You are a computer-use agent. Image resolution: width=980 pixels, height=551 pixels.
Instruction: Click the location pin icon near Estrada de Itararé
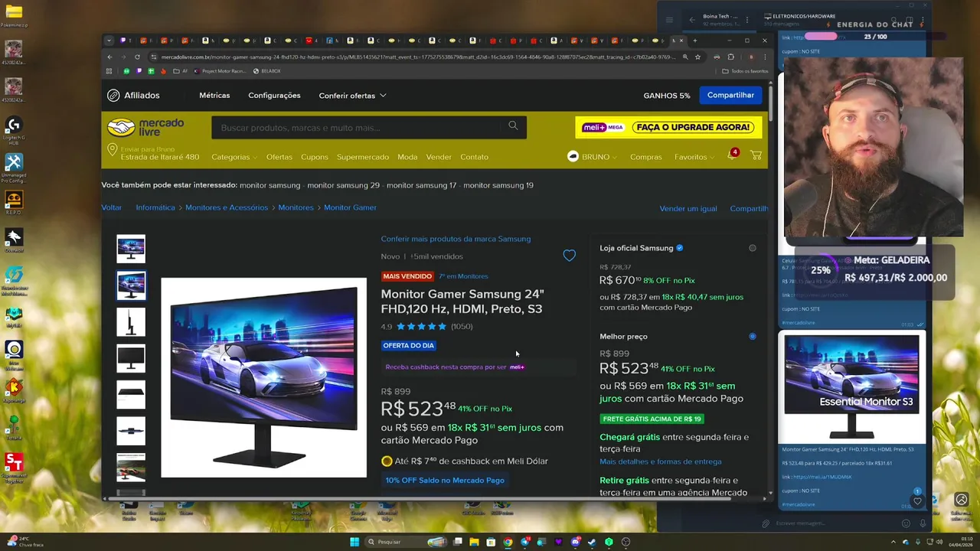(113, 149)
